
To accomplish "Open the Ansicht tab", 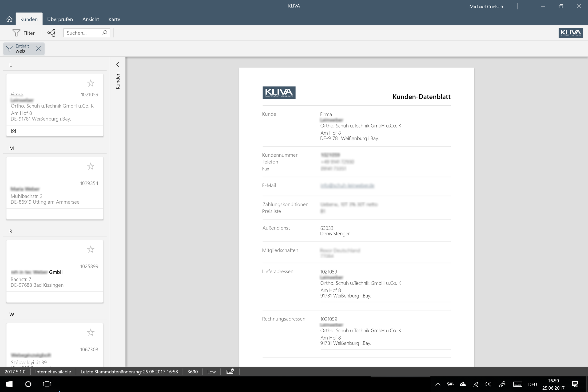I will (x=91, y=19).
